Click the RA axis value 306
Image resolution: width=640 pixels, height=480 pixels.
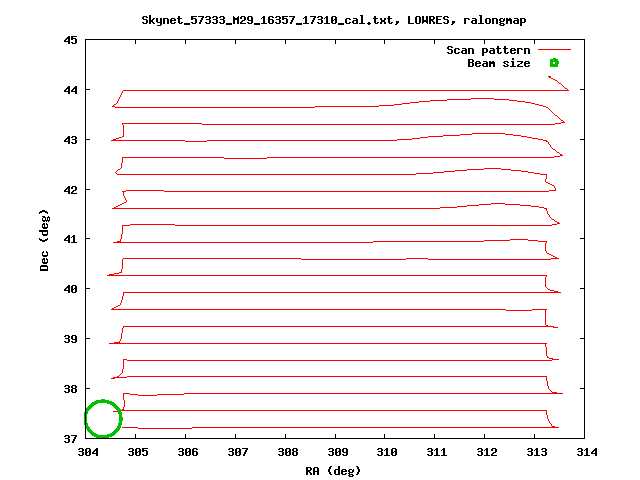click(x=188, y=452)
